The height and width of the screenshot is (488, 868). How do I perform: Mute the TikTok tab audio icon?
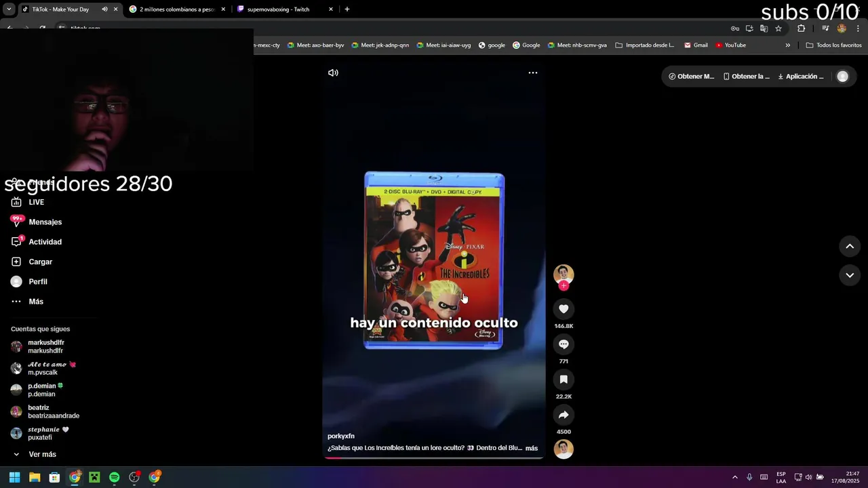coord(104,9)
